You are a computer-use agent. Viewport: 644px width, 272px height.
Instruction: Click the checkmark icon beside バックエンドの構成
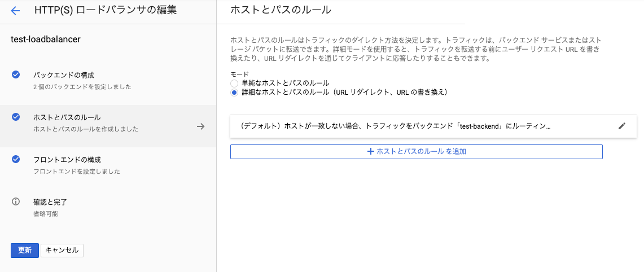coord(16,75)
